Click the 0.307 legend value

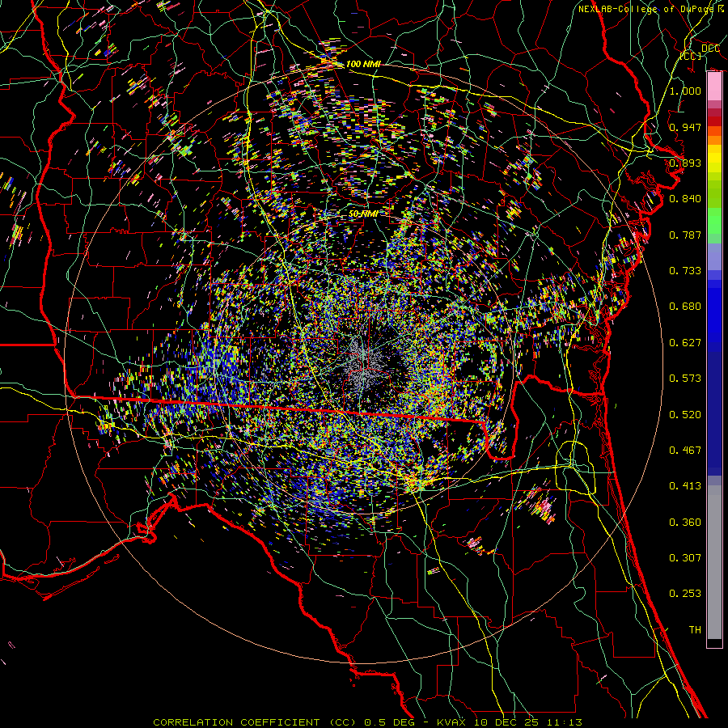[685, 558]
